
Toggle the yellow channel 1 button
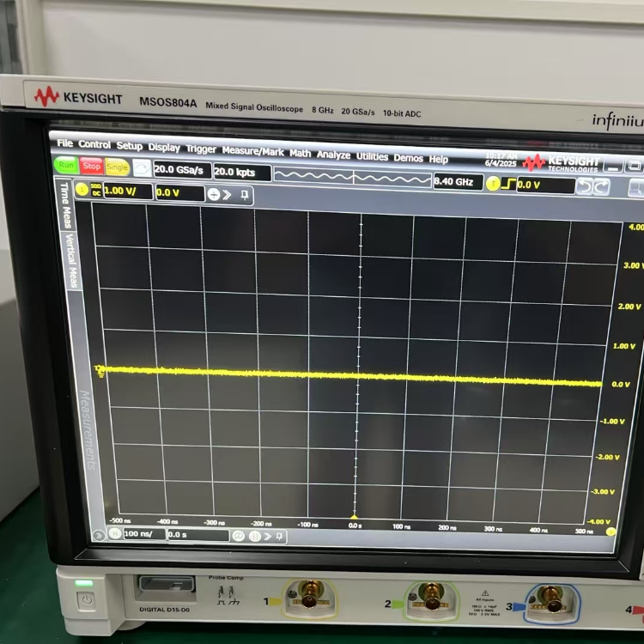[82, 189]
